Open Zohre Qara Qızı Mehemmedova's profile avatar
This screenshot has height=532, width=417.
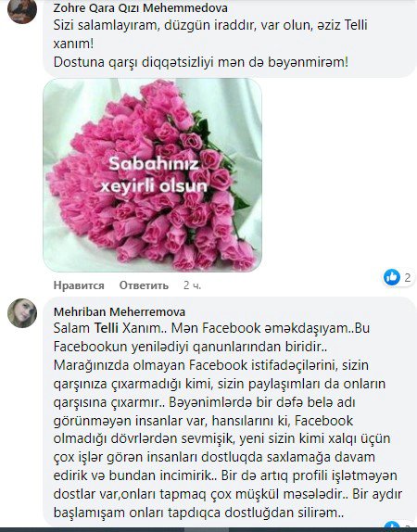click(x=22, y=10)
